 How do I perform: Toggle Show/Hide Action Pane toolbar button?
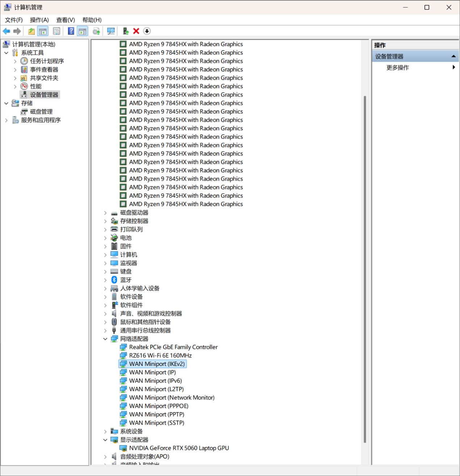(x=83, y=31)
